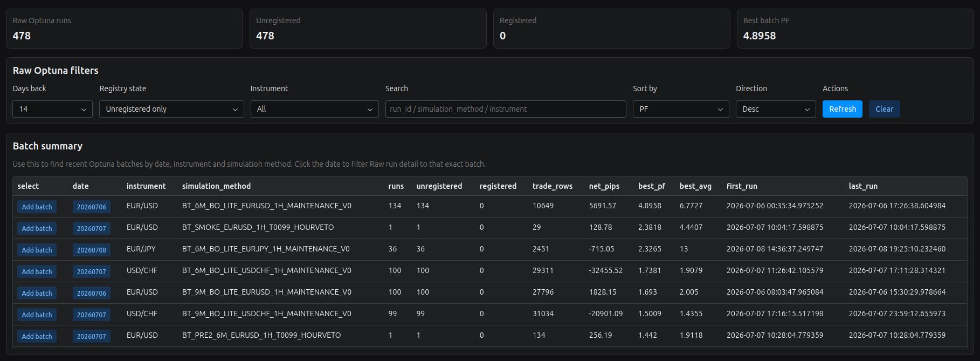Filter by date 20260706 in BT_6M EURUSD row
The height and width of the screenshot is (361, 980).
click(x=92, y=207)
